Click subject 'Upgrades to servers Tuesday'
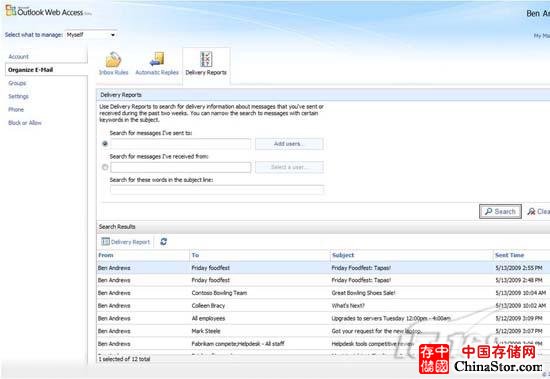Screen dimensions: 550x379 tap(391, 318)
